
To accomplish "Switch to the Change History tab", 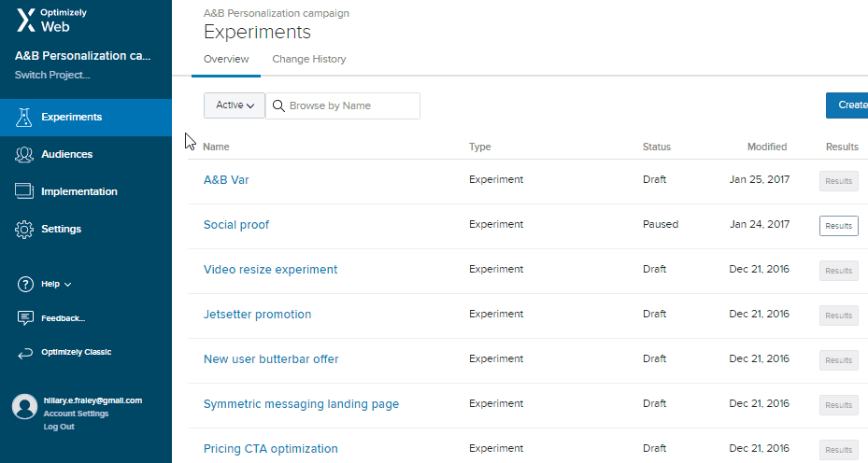I will [309, 59].
